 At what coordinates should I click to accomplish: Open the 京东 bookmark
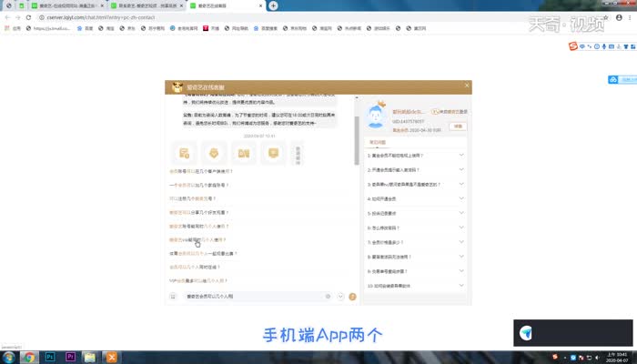click(x=127, y=28)
